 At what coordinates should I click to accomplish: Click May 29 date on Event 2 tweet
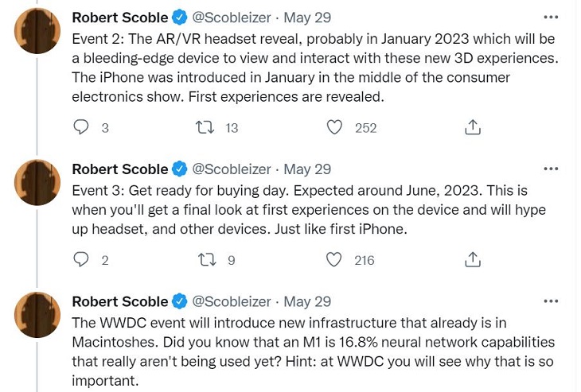[x=308, y=17]
